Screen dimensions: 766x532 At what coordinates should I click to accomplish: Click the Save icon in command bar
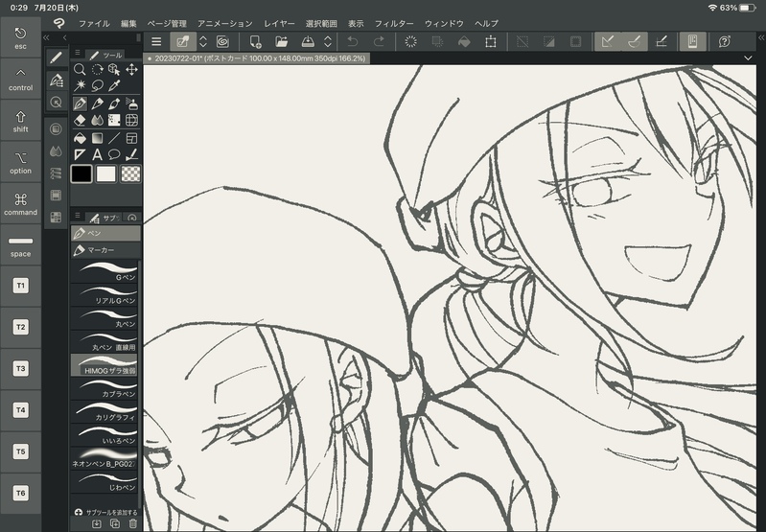point(308,42)
